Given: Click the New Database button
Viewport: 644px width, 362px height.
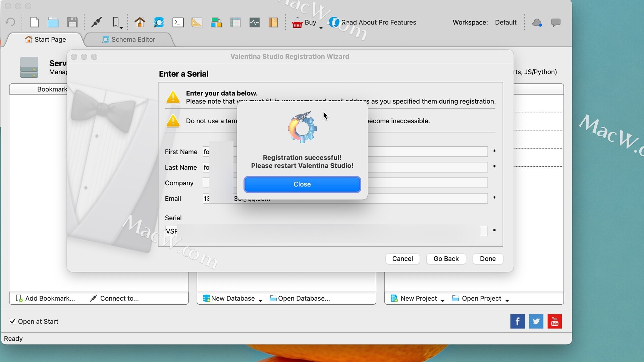Looking at the screenshot, I should click(x=229, y=298).
